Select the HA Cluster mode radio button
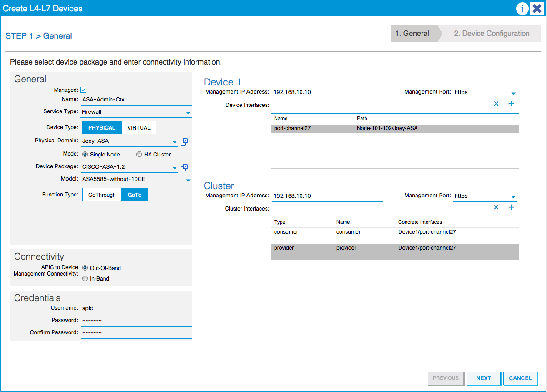Image resolution: width=547 pixels, height=392 pixels. (139, 155)
